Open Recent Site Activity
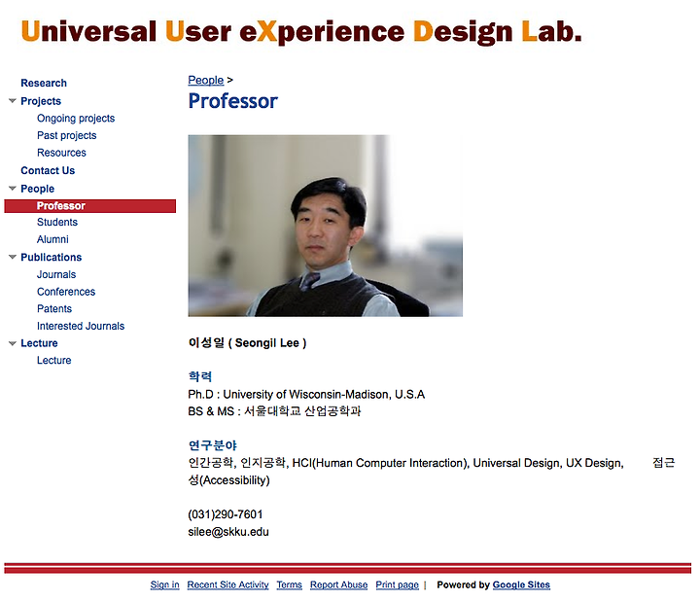Image resolution: width=700 pixels, height=600 pixels. [228, 585]
